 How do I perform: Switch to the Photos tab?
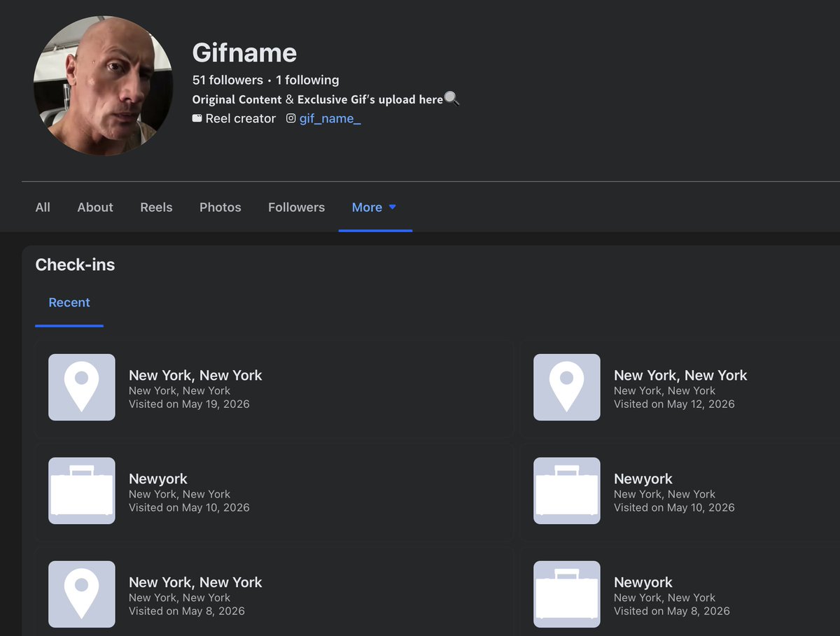[x=220, y=207]
